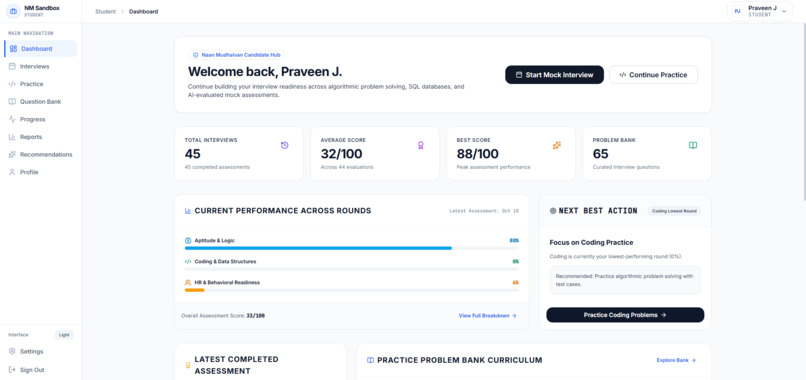Click the Coding Lowest Round badge
The height and width of the screenshot is (380, 806).
click(x=674, y=211)
